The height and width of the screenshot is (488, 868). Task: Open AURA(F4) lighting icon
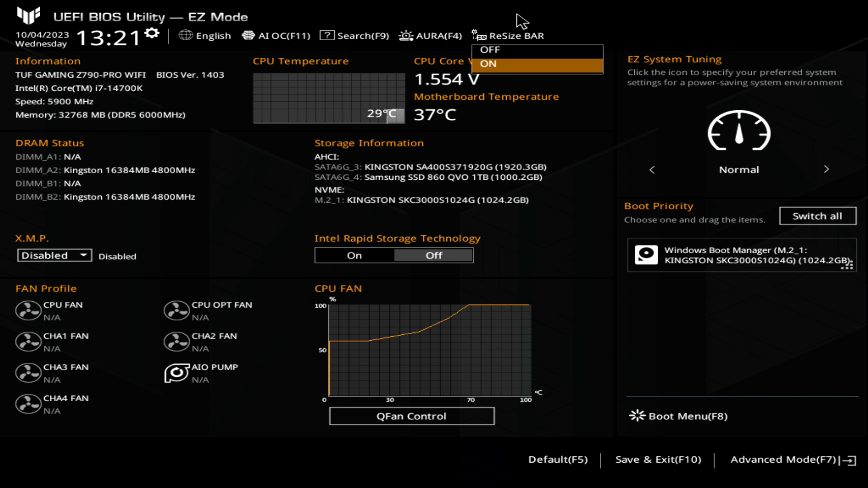pyautogui.click(x=406, y=35)
